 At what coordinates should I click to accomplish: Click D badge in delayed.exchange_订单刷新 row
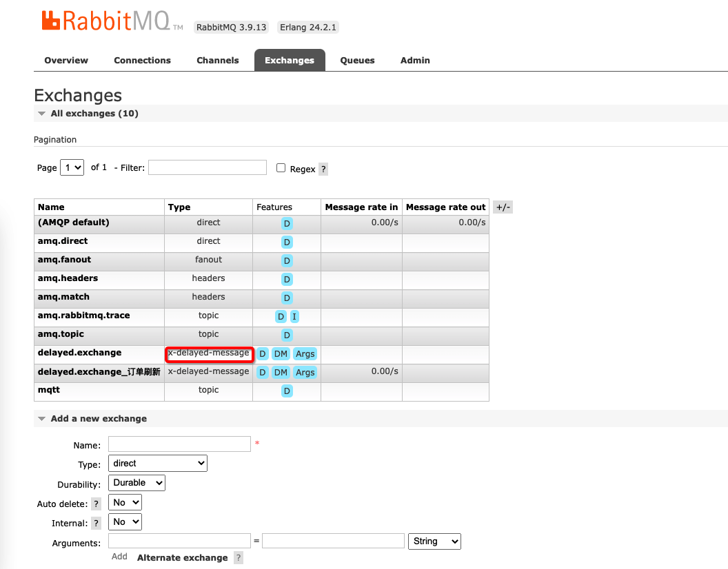263,372
